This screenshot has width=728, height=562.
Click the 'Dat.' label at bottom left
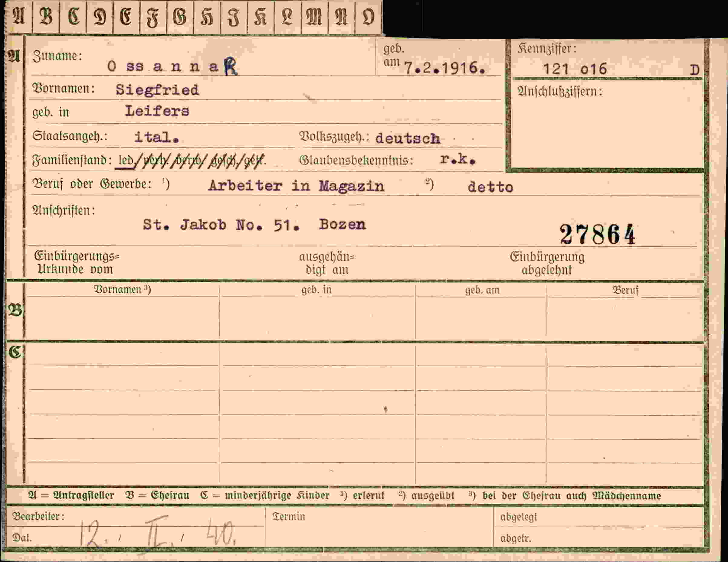tap(22, 538)
